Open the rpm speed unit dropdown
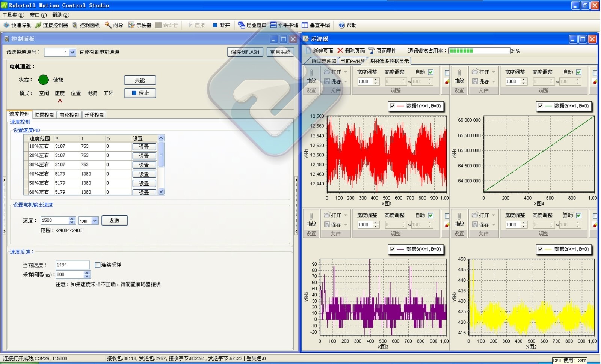Image resolution: width=601 pixels, height=364 pixels. 95,221
